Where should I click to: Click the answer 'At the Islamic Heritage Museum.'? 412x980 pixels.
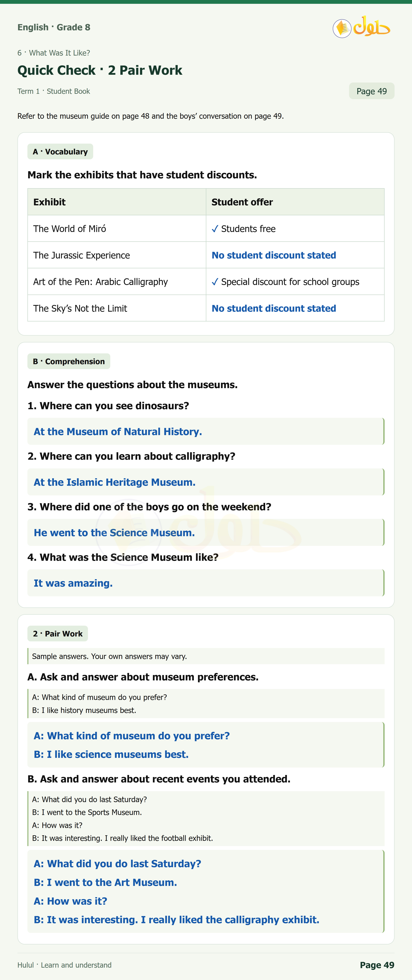114,482
